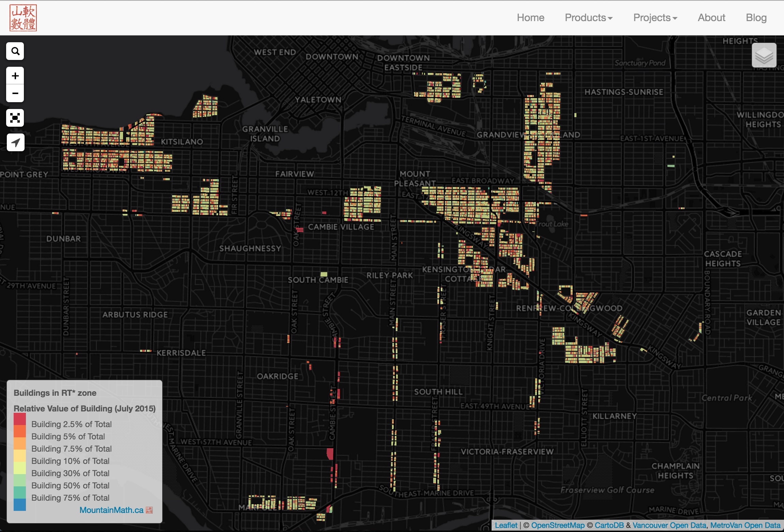Open the Blog page

[x=756, y=18]
